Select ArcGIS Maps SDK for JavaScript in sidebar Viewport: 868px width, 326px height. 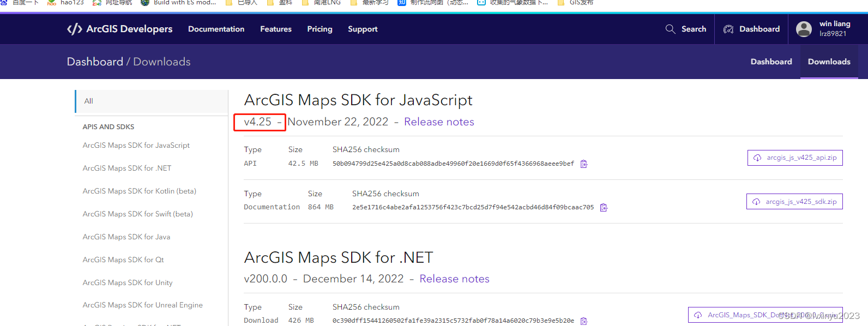tap(136, 146)
